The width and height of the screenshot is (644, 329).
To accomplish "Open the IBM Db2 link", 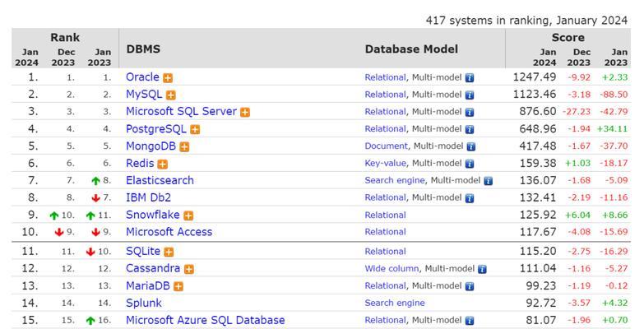I will point(148,197).
